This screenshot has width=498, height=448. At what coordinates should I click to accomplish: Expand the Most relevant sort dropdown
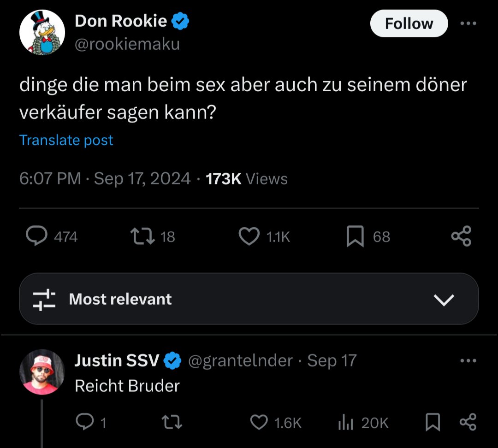pos(445,300)
